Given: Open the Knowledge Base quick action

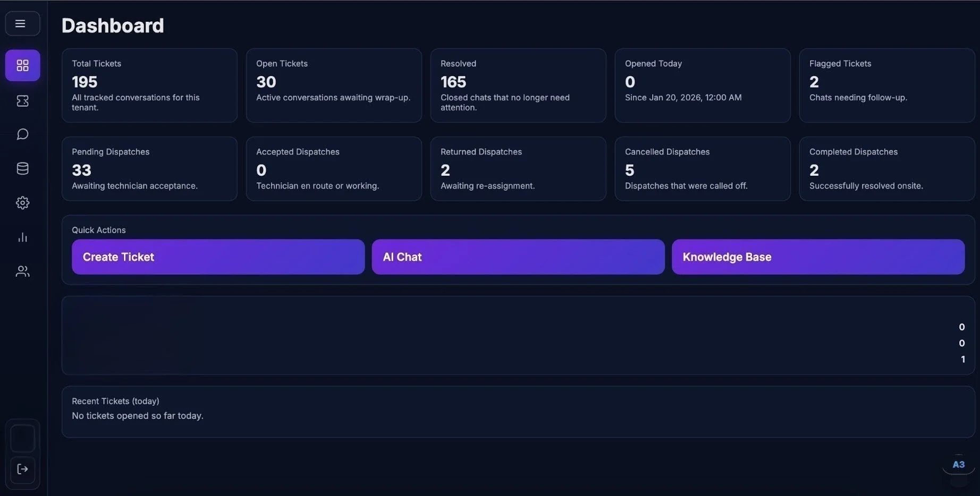Looking at the screenshot, I should coord(818,256).
